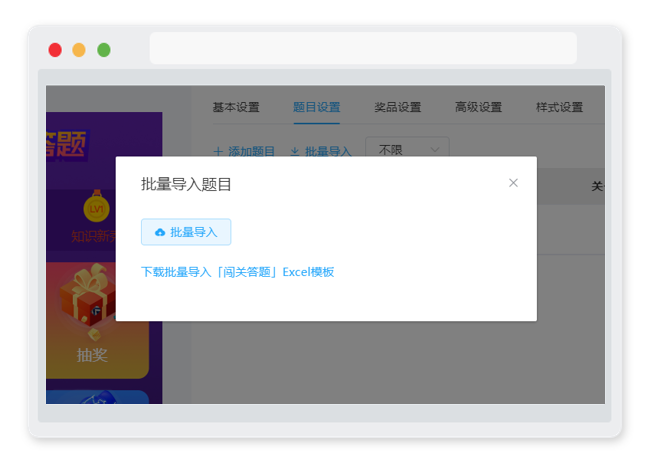Image resolution: width=660 pixels, height=460 pixels.
Task: Open the 样式设置 tab
Action: [559, 107]
